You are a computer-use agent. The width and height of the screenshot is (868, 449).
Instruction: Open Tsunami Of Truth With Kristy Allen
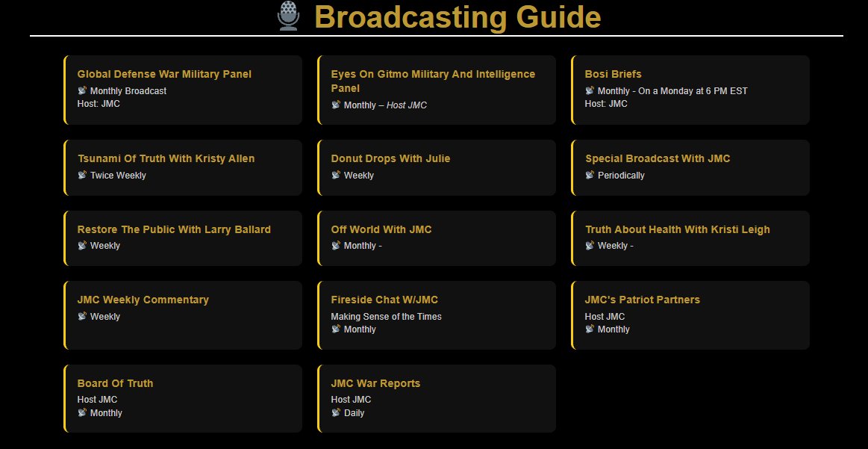click(166, 158)
